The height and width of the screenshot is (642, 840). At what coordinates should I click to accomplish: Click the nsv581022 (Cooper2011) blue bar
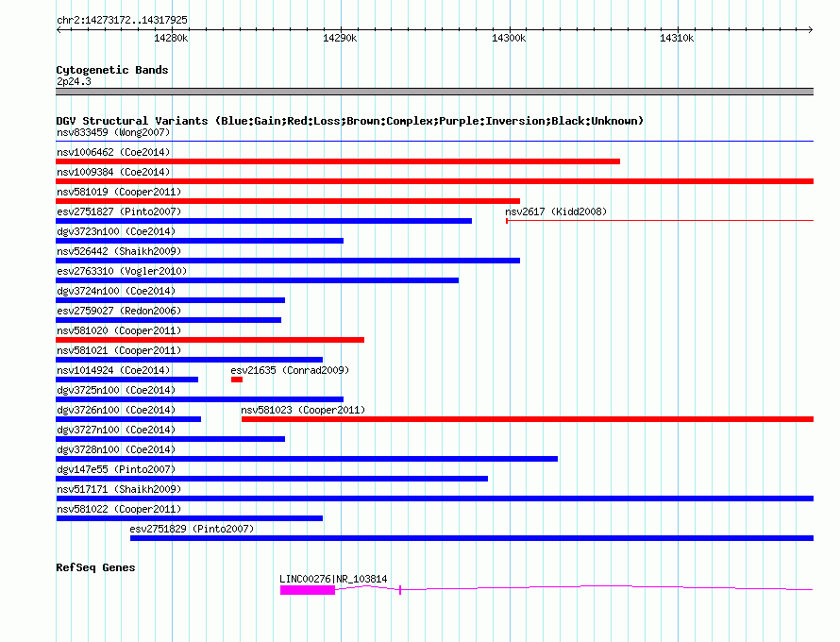pyautogui.click(x=189, y=518)
